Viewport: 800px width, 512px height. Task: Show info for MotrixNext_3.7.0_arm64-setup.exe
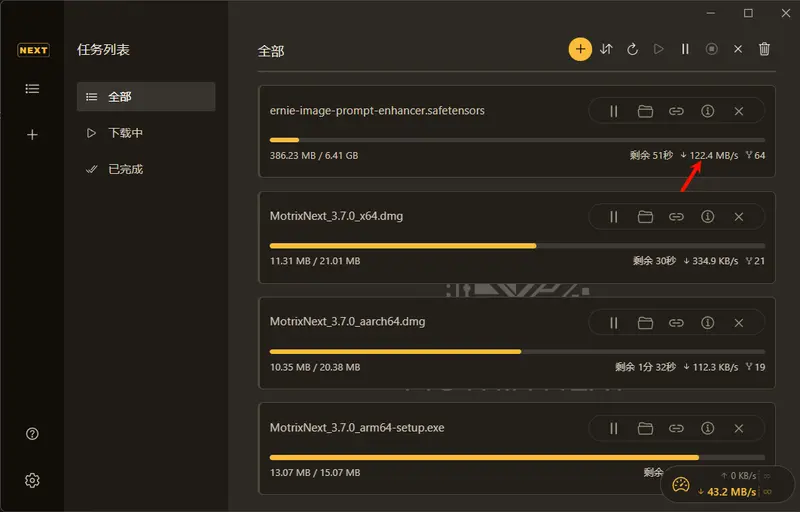[x=707, y=428]
